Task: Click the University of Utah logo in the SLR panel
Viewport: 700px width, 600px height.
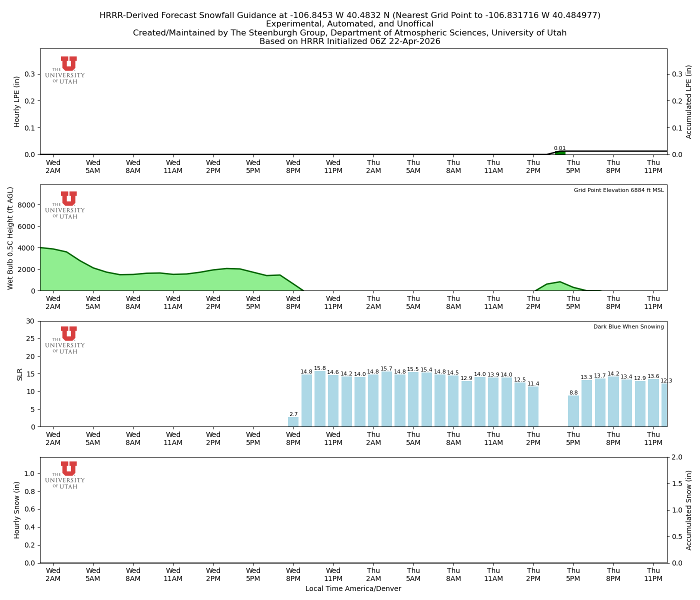Action: click(65, 340)
